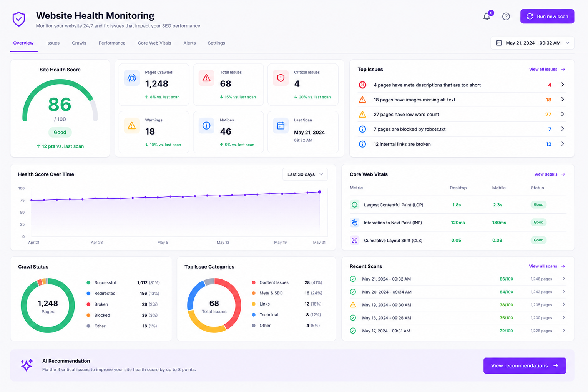Click success check icon for May 20 scan
Screen dimensions: 588x392
point(353,292)
